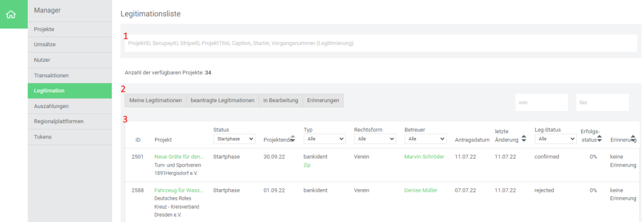The height and width of the screenshot is (222, 644).
Task: Open the Status Startphase dropdown
Action: (x=233, y=139)
